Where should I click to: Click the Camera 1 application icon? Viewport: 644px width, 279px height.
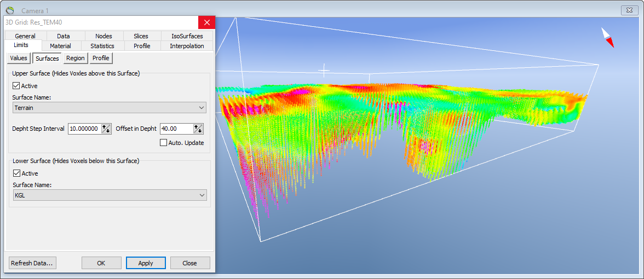coord(10,10)
